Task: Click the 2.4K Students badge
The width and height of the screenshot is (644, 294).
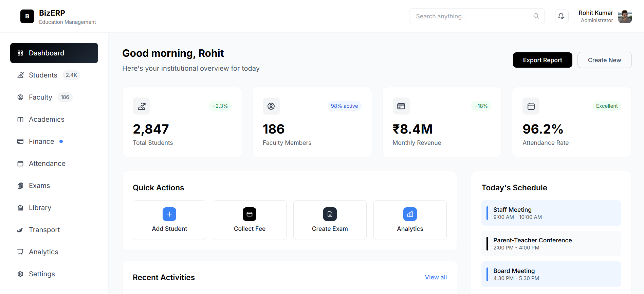Action: tap(71, 75)
